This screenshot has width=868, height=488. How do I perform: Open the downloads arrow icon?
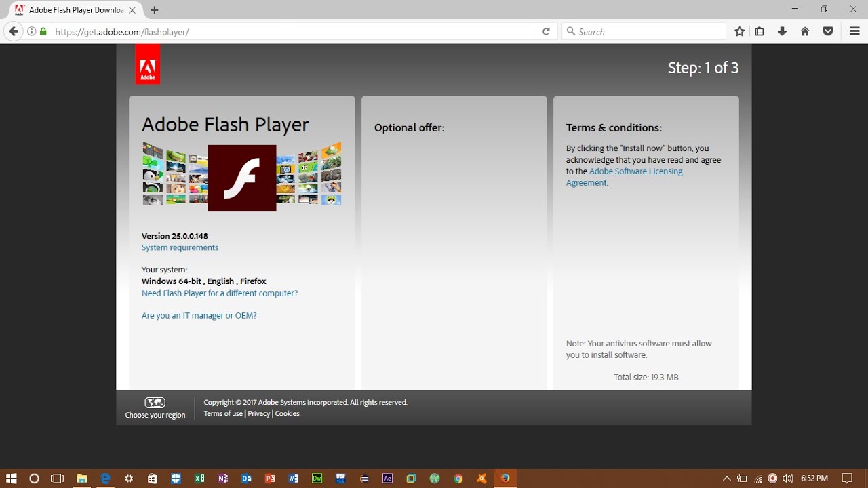pyautogui.click(x=782, y=31)
